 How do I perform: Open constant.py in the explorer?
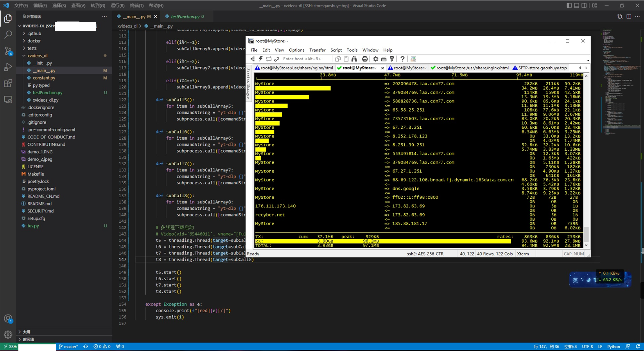[65, 78]
